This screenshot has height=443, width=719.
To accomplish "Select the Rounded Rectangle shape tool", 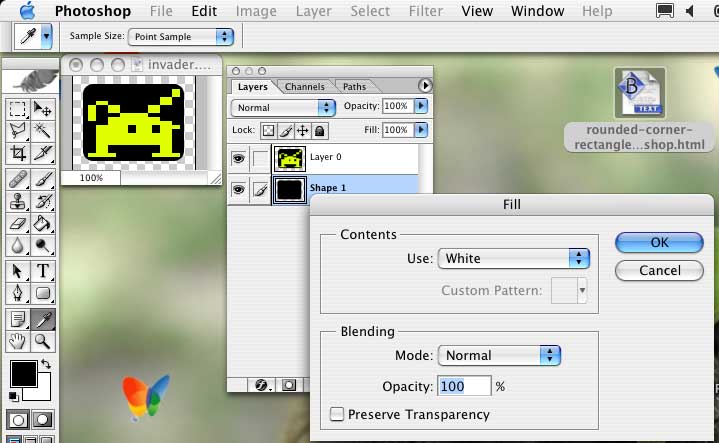I will (43, 293).
